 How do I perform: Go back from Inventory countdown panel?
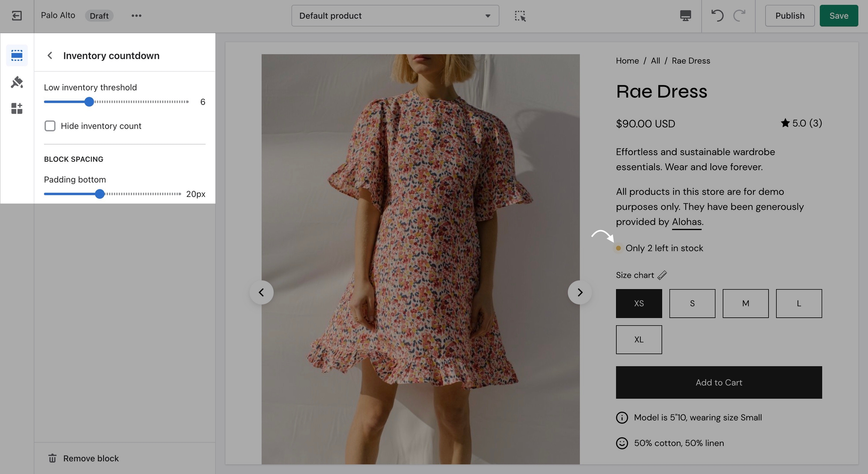coord(50,56)
